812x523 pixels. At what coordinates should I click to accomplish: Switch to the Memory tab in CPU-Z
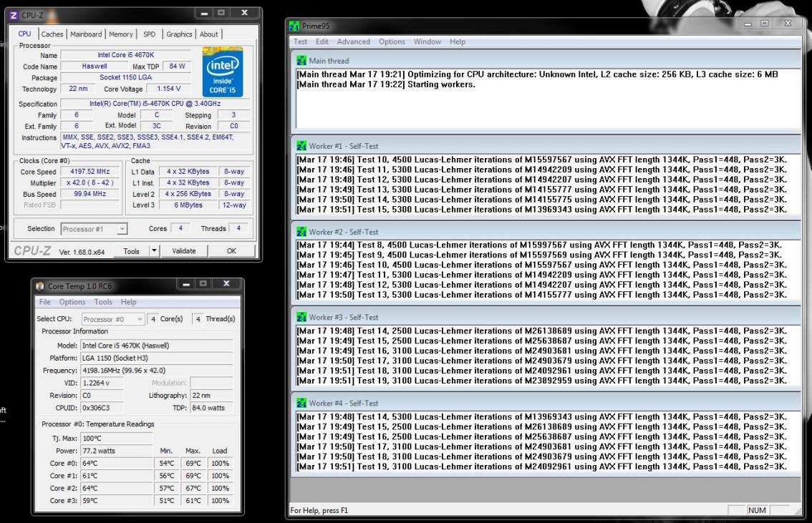(x=121, y=34)
